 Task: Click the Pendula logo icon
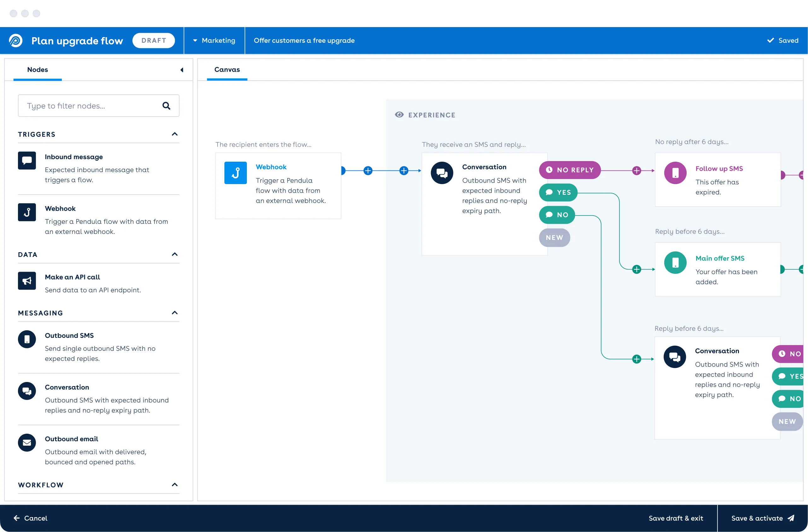click(x=16, y=40)
